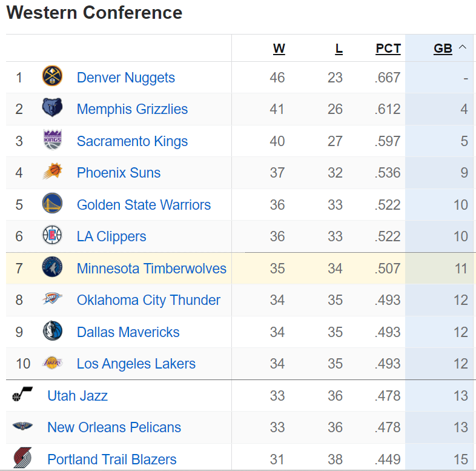Click the Sacramento Kings logo icon
The width and height of the screenshot is (476, 471).
52,141
